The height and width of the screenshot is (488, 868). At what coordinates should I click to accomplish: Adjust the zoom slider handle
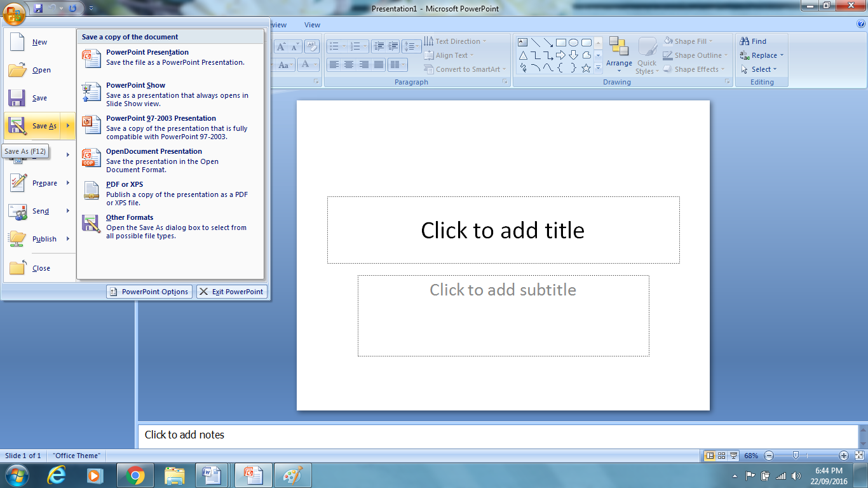[796, 456]
